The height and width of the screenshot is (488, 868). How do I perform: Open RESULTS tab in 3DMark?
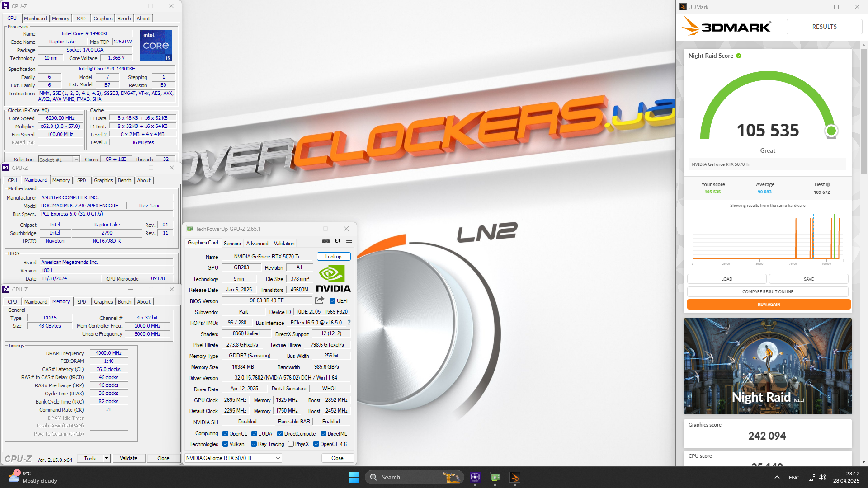[824, 27]
